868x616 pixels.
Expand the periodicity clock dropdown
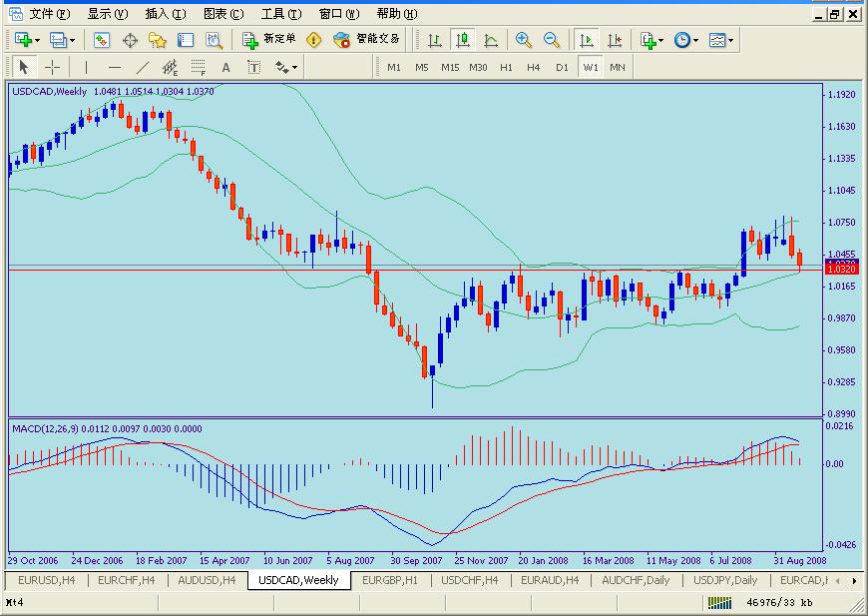tap(696, 40)
